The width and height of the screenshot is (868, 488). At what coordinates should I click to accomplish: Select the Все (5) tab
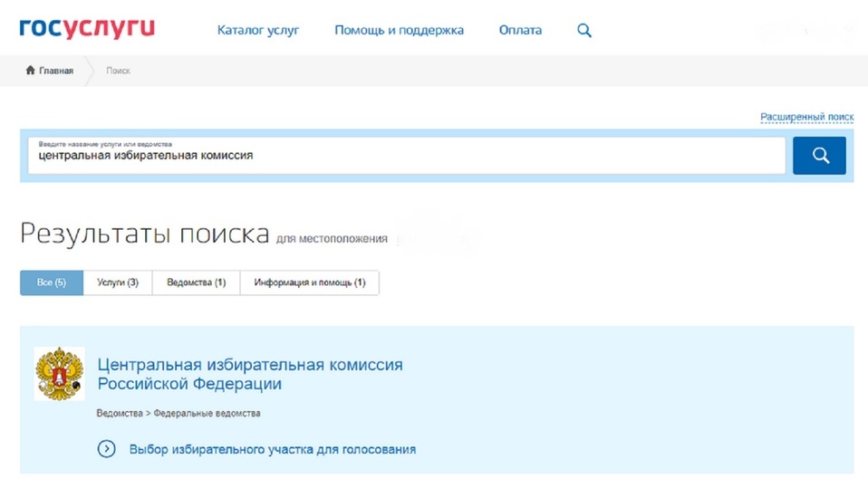pyautogui.click(x=52, y=282)
